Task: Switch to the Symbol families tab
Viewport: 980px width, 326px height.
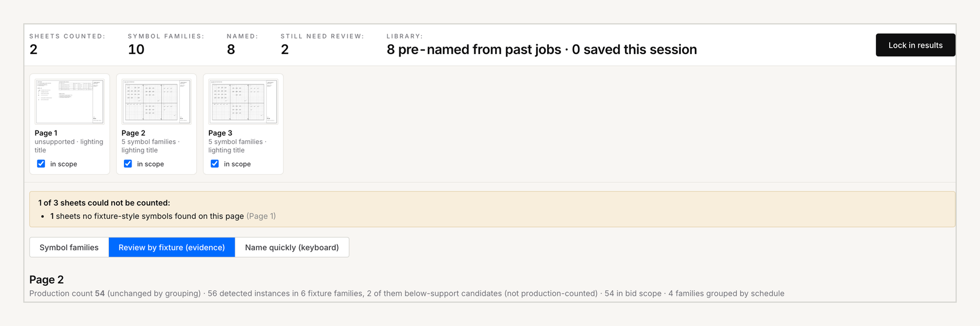Action: pos(69,247)
